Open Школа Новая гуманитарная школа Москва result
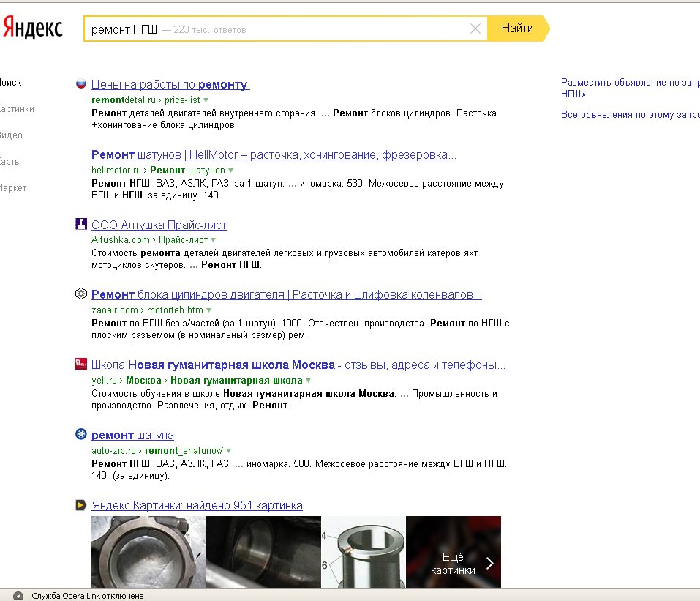The image size is (700, 601). (x=298, y=365)
